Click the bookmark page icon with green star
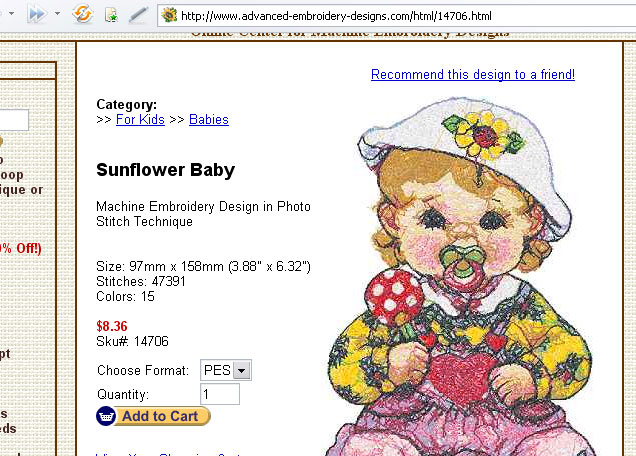Screen dimensions: 636x456 click(x=111, y=15)
